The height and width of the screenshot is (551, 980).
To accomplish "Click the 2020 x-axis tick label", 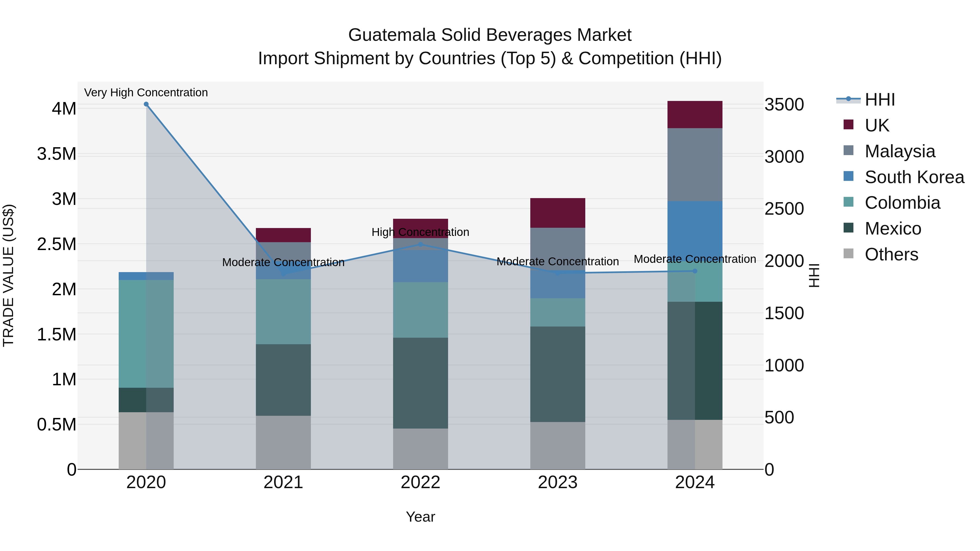I will (x=146, y=482).
